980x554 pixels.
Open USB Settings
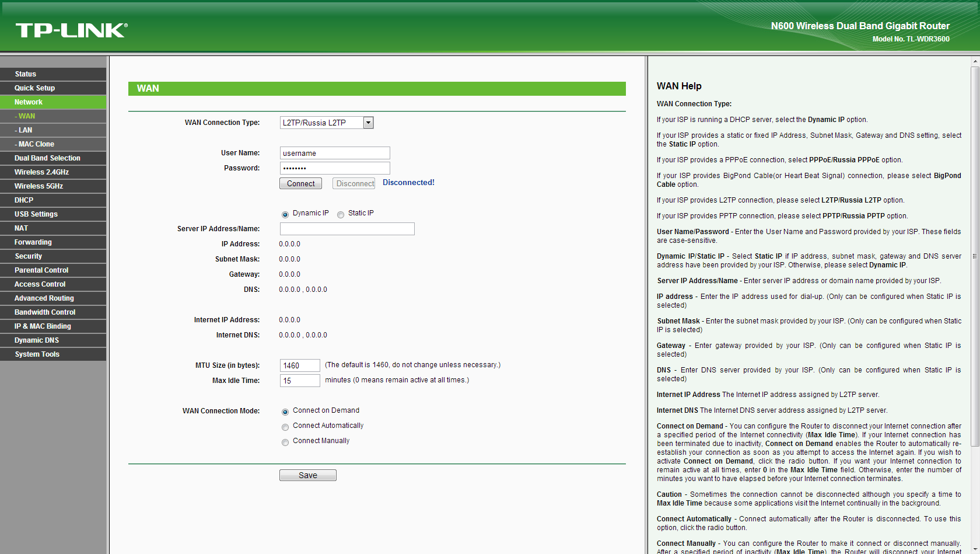click(x=53, y=214)
